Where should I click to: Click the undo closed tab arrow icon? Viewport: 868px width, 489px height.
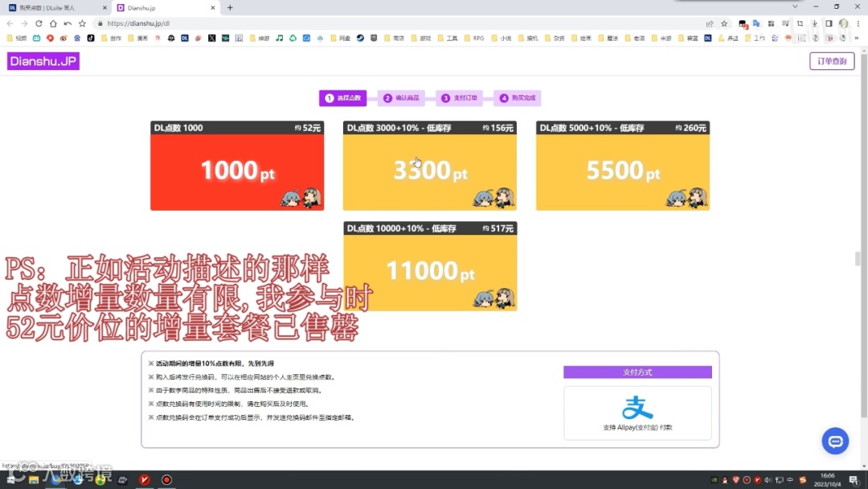[x=68, y=23]
